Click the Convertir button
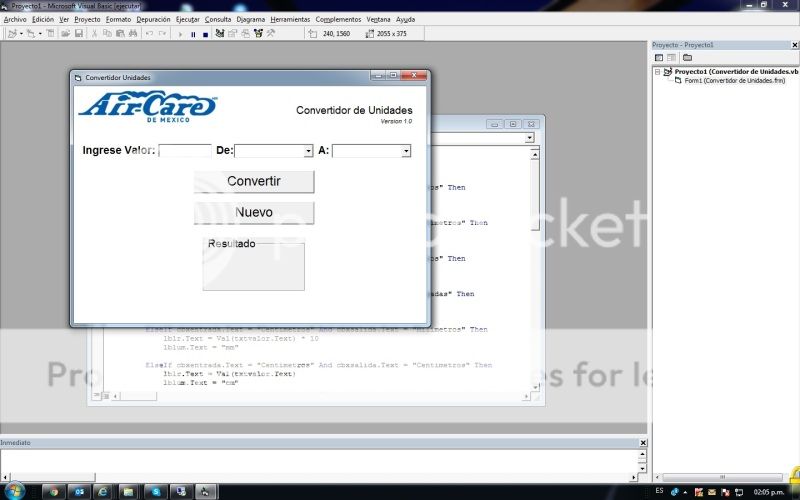This screenshot has height=500, width=800. click(x=254, y=182)
